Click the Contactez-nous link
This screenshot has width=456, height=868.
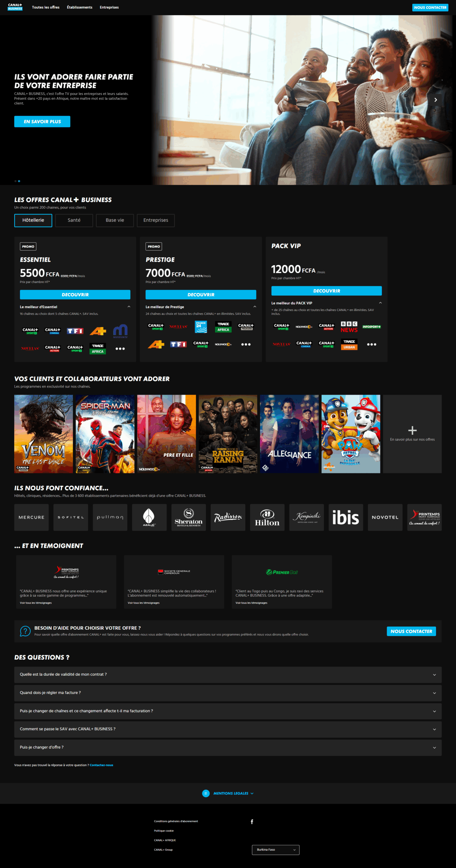101,765
